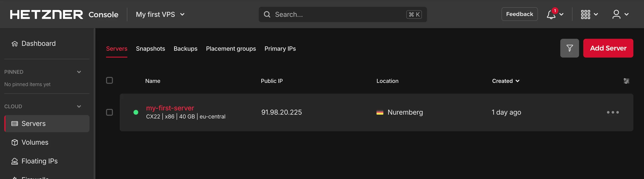The image size is (644, 179).
Task: Click the Nuremberg location text
Action: (405, 112)
